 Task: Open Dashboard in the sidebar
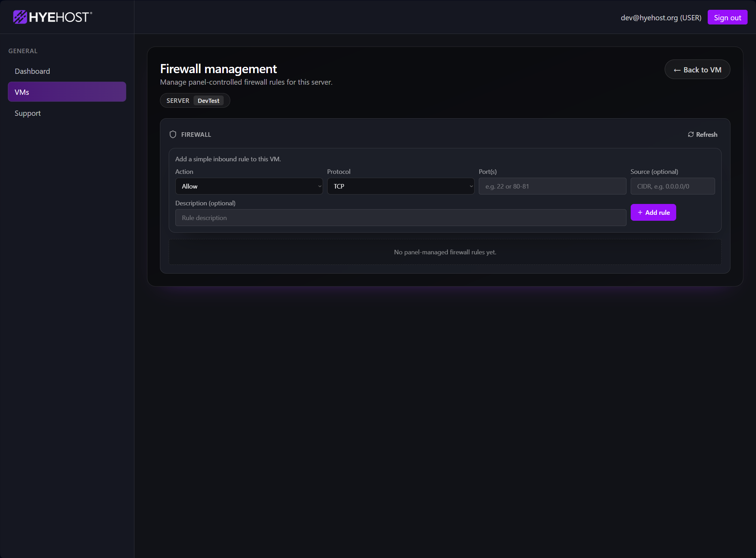[x=32, y=71]
